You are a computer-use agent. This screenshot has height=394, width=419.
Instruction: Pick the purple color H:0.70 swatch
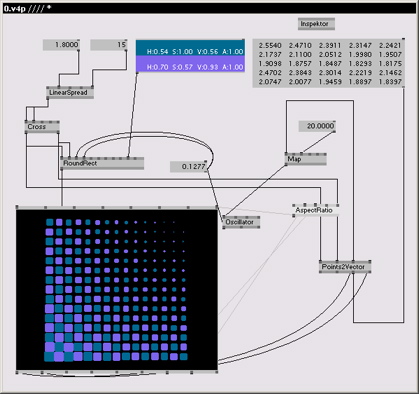pyautogui.click(x=190, y=64)
